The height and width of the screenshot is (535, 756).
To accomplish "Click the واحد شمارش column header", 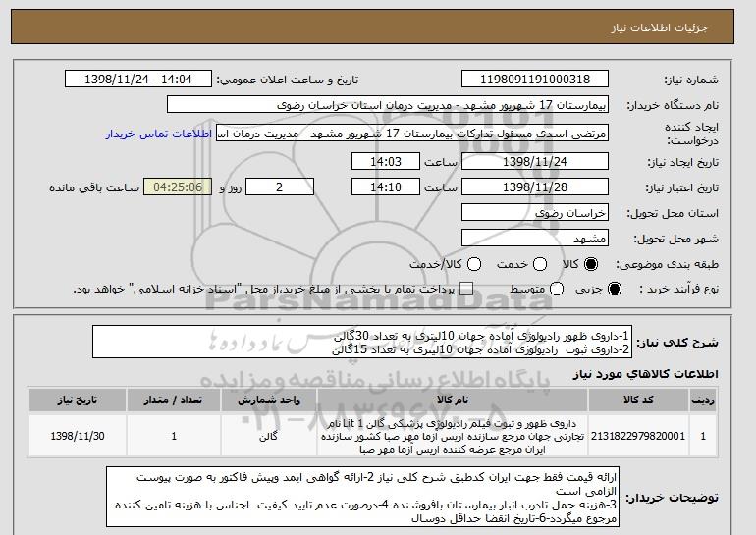I will [269, 401].
